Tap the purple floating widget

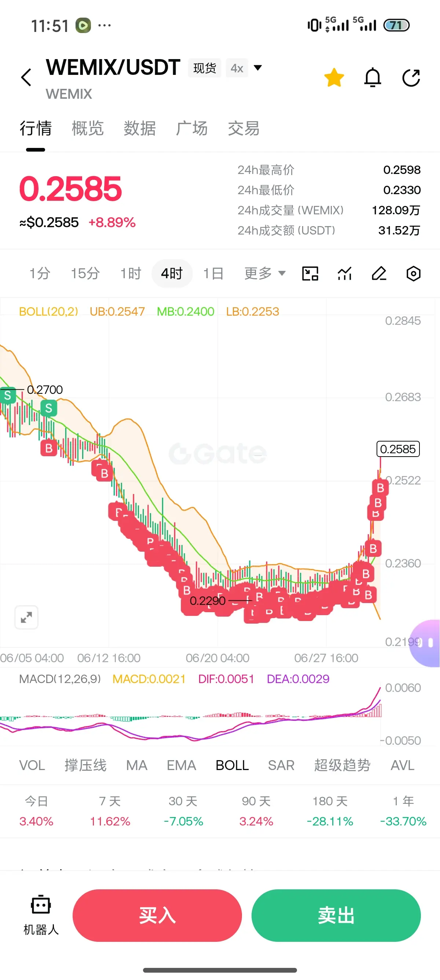pos(425,643)
